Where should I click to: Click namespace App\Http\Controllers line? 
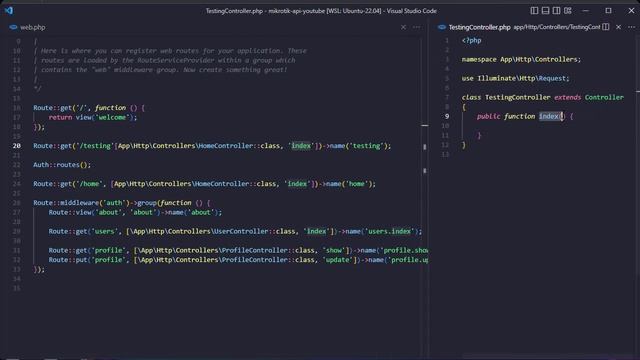point(521,60)
